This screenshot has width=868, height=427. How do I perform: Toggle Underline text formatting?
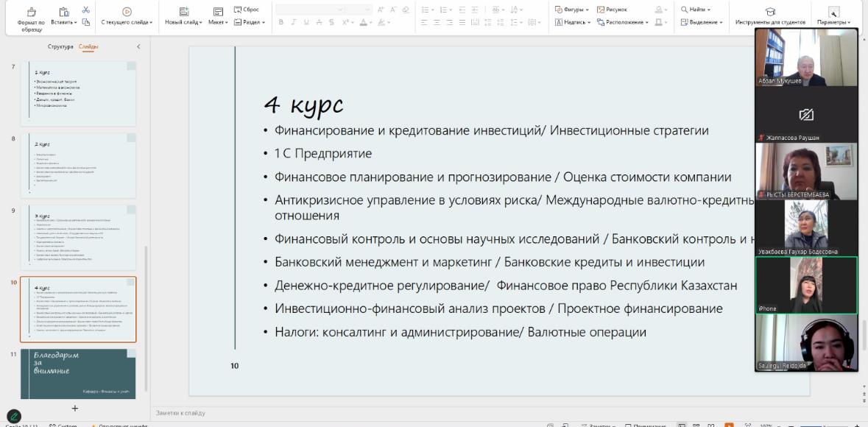(303, 22)
